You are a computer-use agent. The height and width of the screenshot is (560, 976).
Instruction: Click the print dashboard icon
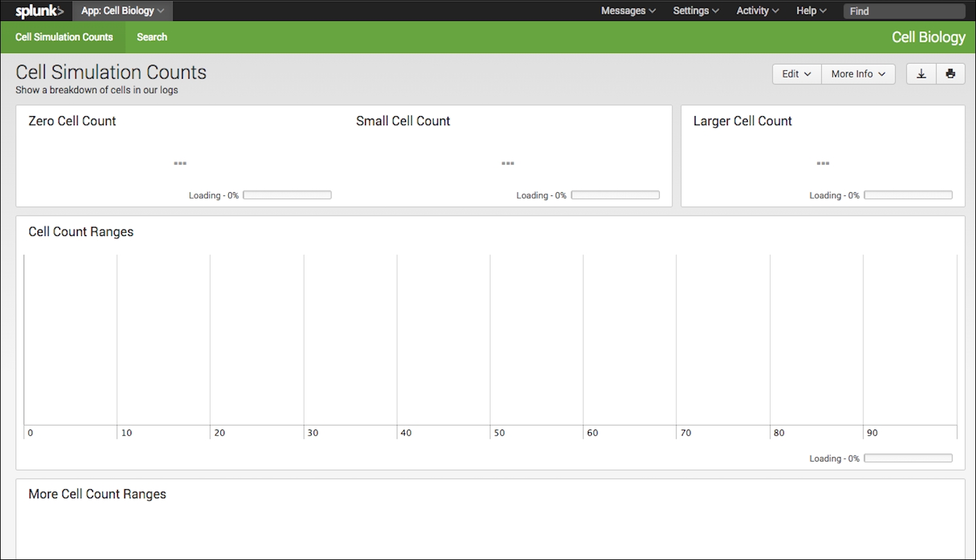950,74
